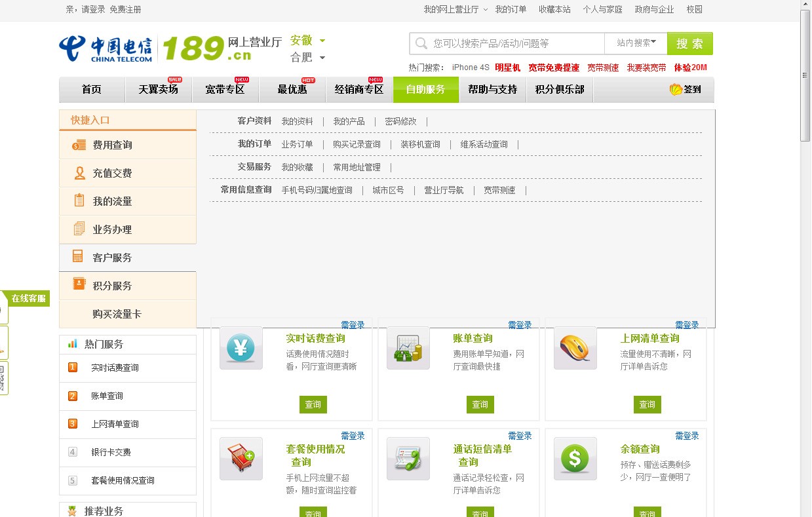Click the yen icon for real-time fee query
812x517 pixels.
tap(241, 348)
